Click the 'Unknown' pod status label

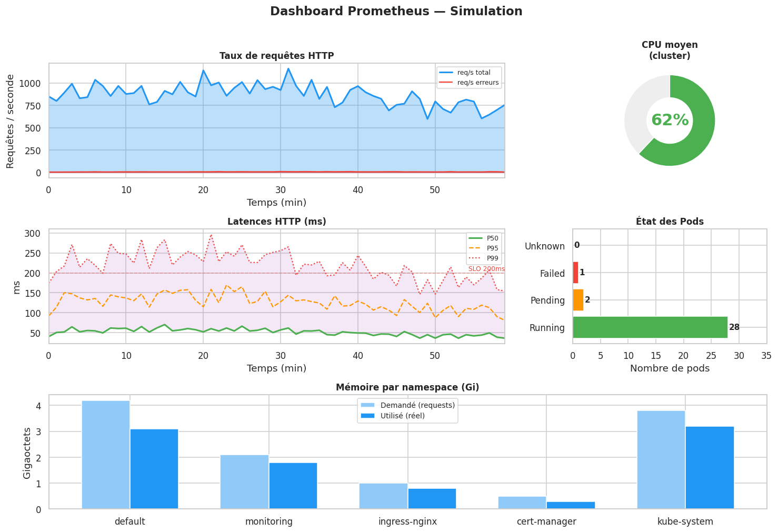tap(545, 246)
